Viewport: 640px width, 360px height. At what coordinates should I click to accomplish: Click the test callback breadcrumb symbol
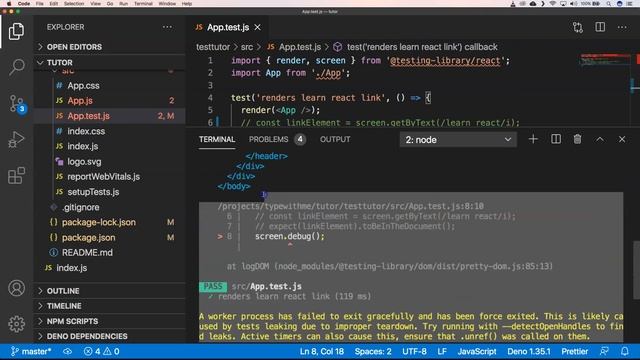point(416,47)
